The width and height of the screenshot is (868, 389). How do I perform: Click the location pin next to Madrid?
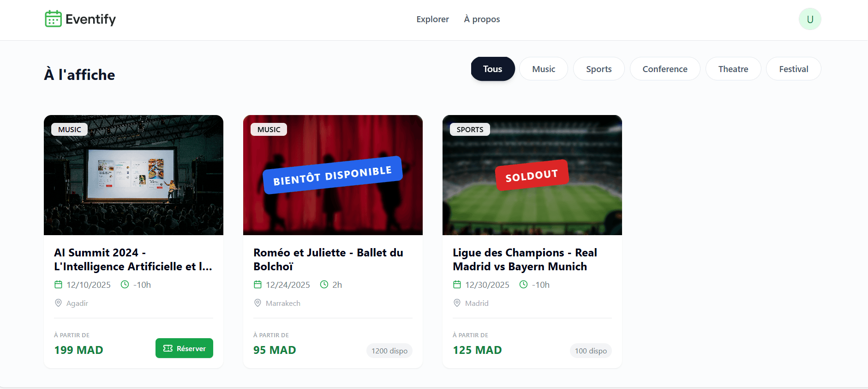[457, 303]
